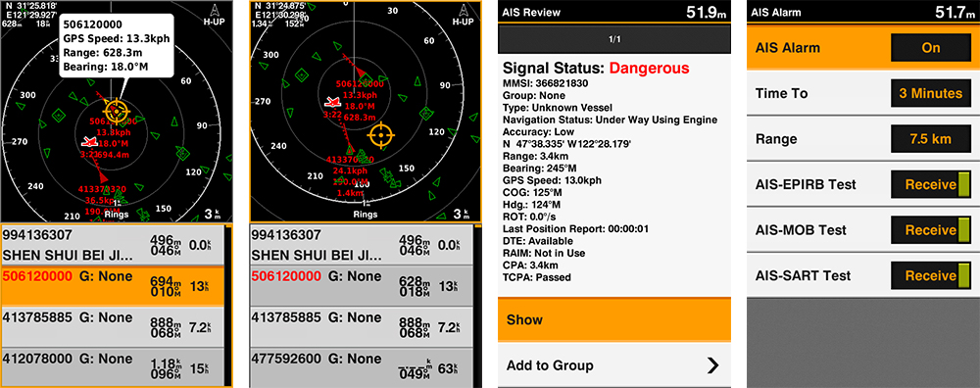Click the orange crosshair cursor on second radar
980x388 pixels.
pyautogui.click(x=381, y=133)
